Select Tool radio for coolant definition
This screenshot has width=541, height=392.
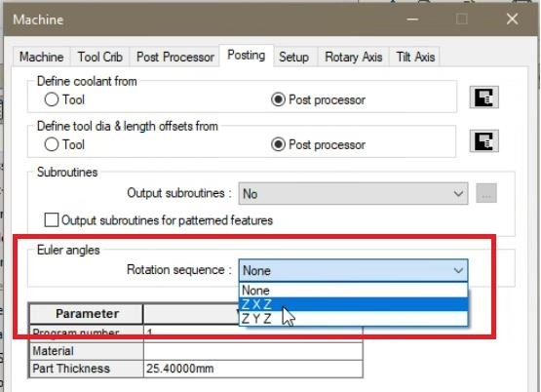click(52, 99)
